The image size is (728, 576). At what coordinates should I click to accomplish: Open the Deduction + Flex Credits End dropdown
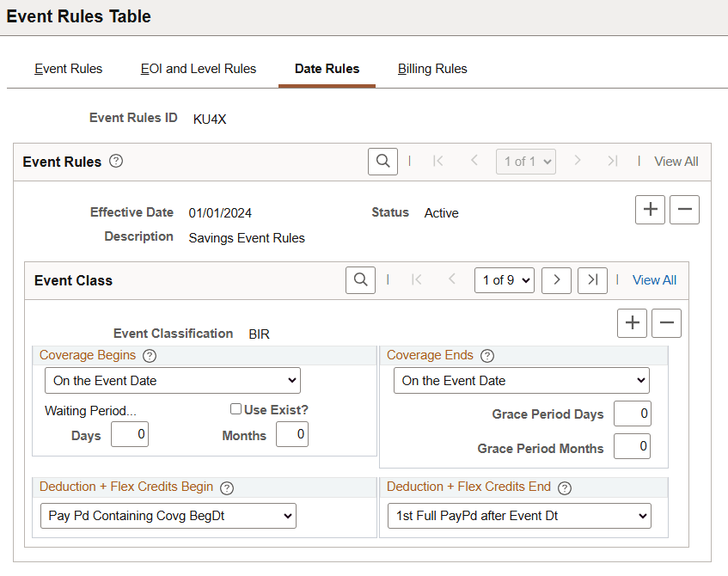[x=518, y=516]
